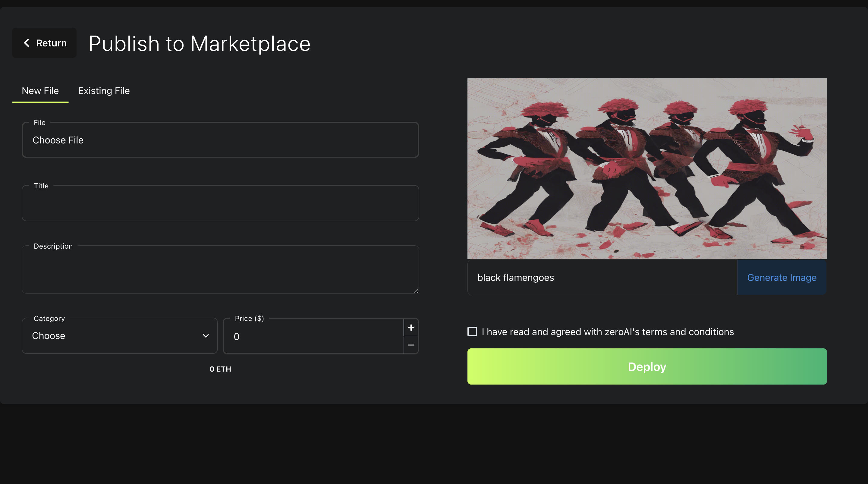Image resolution: width=868 pixels, height=484 pixels.
Task: Click the back chevron icon beside Return
Action: [x=27, y=43]
